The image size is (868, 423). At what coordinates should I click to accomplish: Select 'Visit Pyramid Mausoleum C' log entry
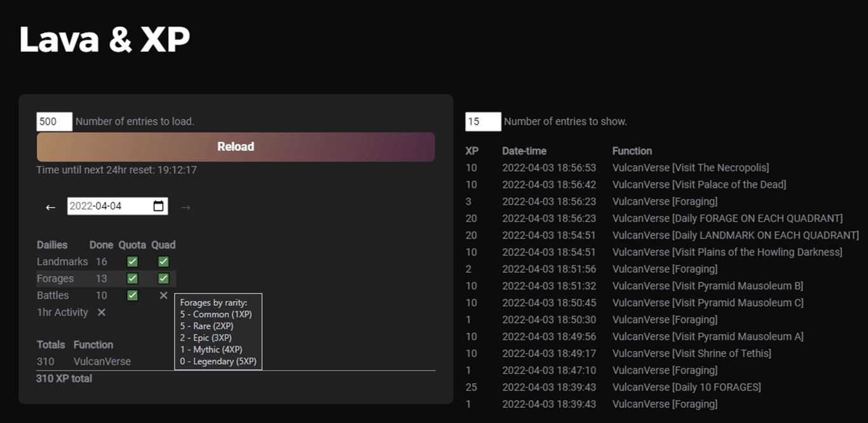point(708,303)
